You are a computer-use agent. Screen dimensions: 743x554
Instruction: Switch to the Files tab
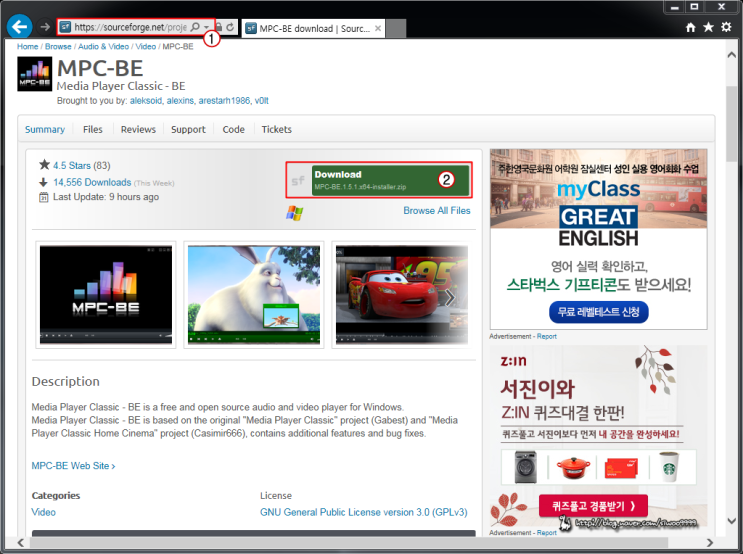click(x=93, y=129)
